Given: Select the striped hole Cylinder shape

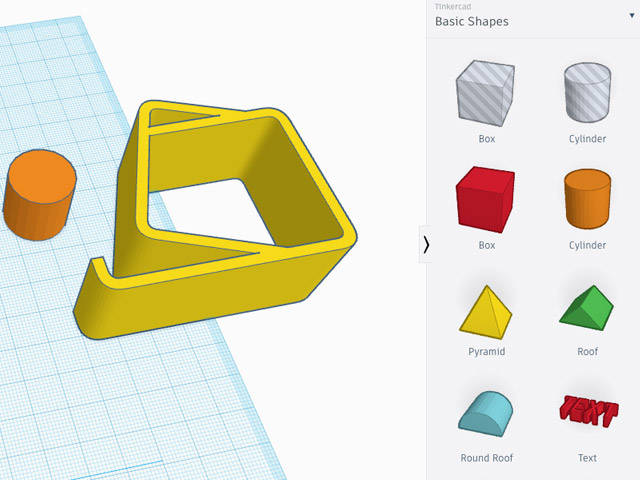Looking at the screenshot, I should click(x=587, y=93).
